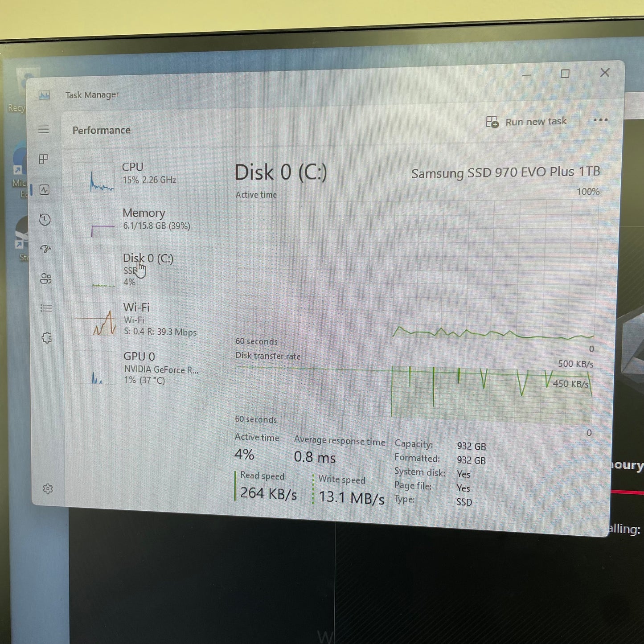
Task: Open the Services puzzle icon
Action: click(47, 338)
